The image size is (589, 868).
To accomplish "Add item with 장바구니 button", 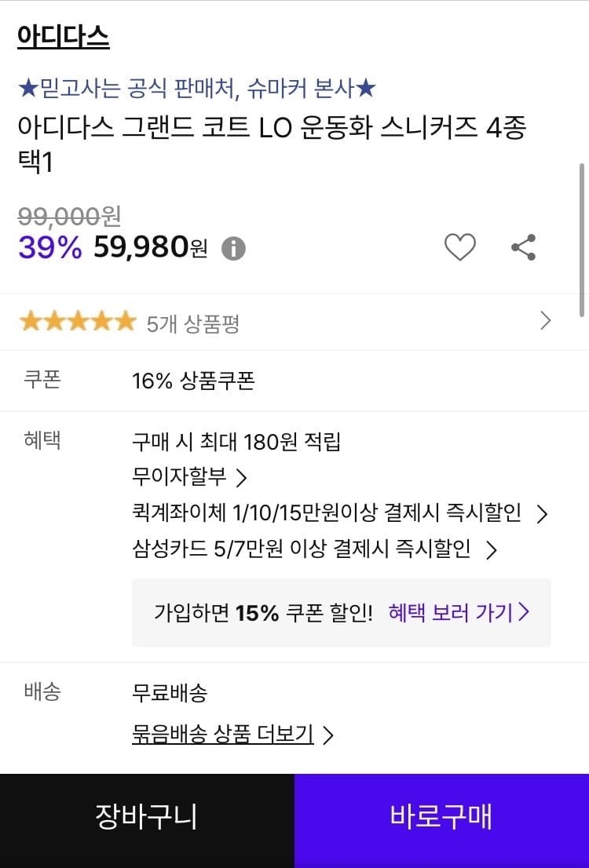I will pos(147,816).
